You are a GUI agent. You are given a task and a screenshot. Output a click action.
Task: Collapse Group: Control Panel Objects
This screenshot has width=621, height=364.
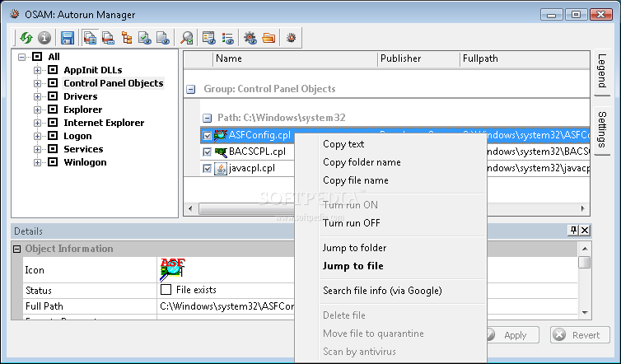click(x=190, y=89)
